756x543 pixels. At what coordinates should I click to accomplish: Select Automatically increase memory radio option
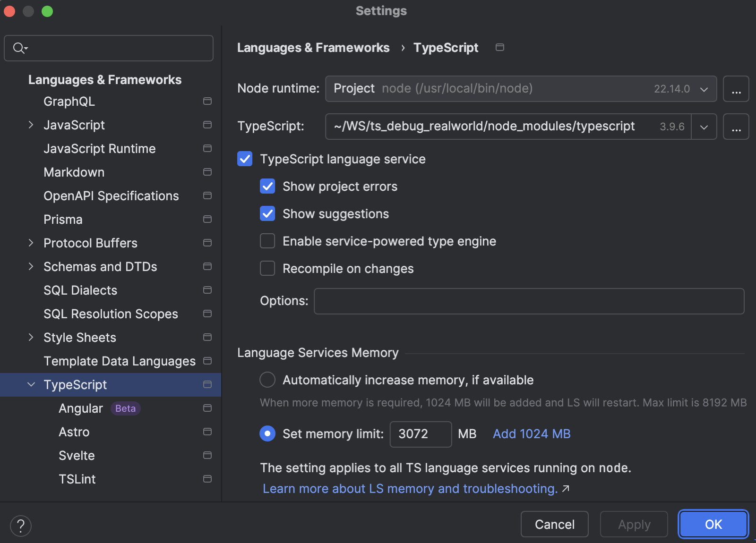tap(267, 380)
